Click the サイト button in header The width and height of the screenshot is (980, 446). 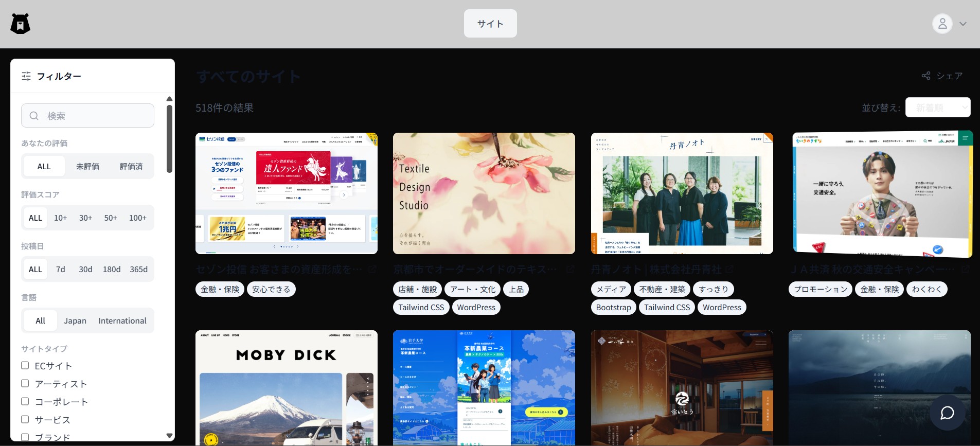tap(490, 24)
